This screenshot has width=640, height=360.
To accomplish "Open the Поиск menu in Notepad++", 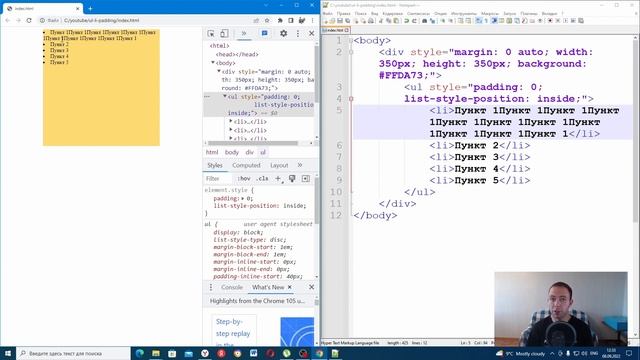I will pyautogui.click(x=360, y=13).
